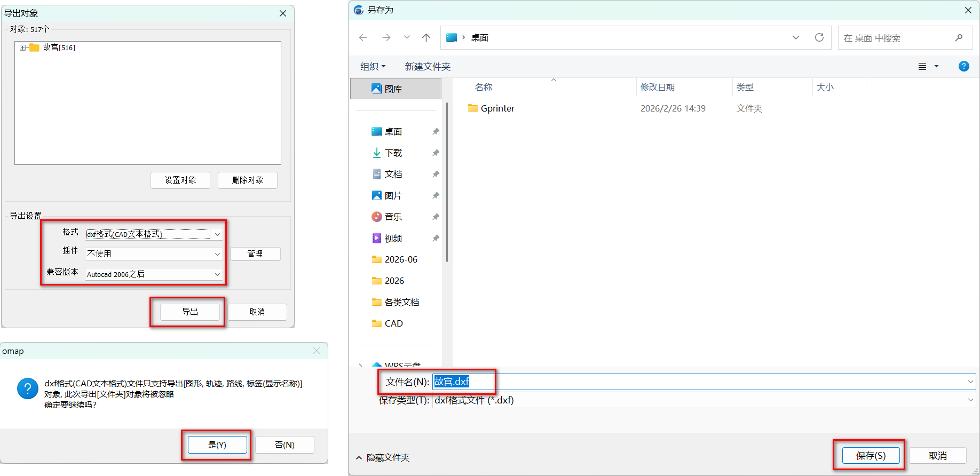This screenshot has height=476, width=980.
Task: Select 桌面 in the navigation pane
Action: 393,131
